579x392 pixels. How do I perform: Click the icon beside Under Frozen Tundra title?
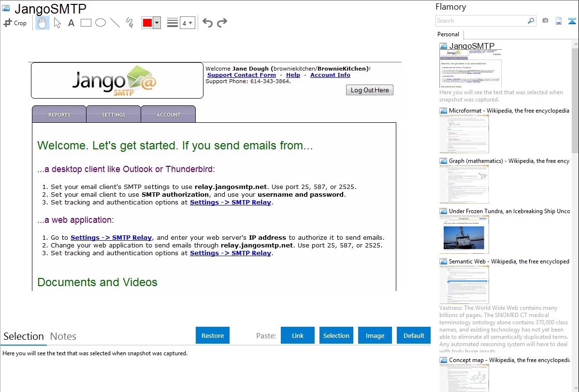tap(444, 211)
